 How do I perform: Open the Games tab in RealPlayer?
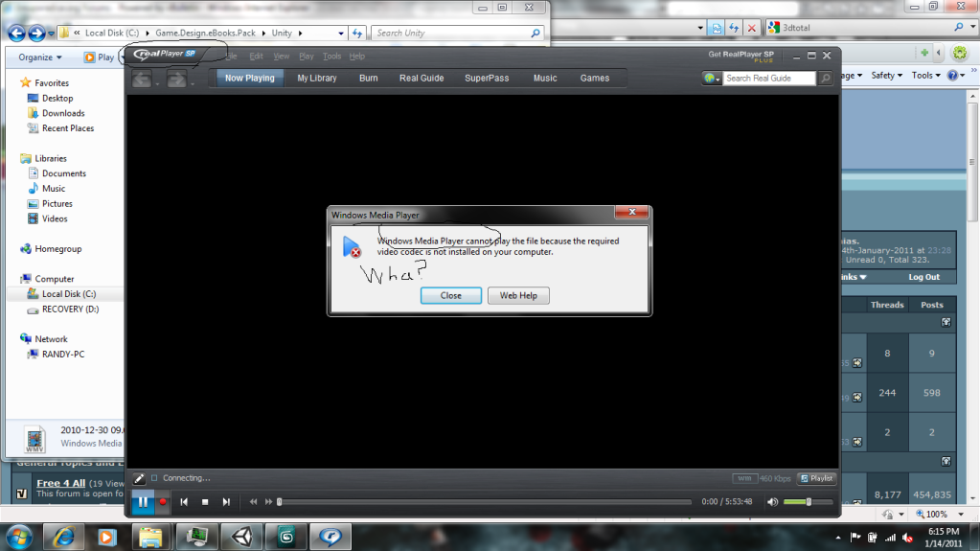594,79
